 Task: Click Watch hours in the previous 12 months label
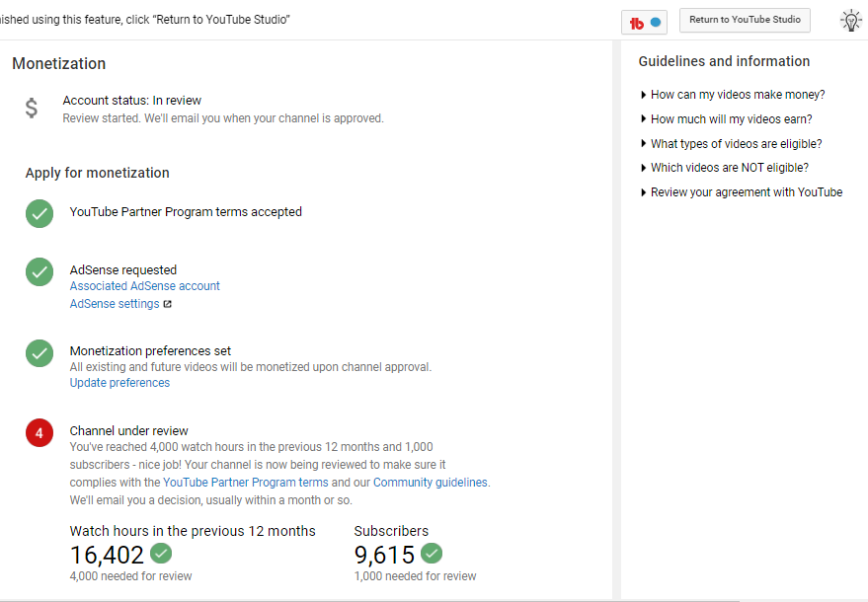(193, 531)
